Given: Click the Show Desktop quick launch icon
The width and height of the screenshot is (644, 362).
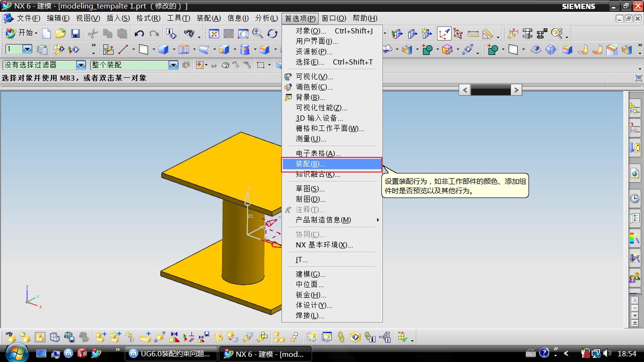Looking at the screenshot, I should 41,353.
